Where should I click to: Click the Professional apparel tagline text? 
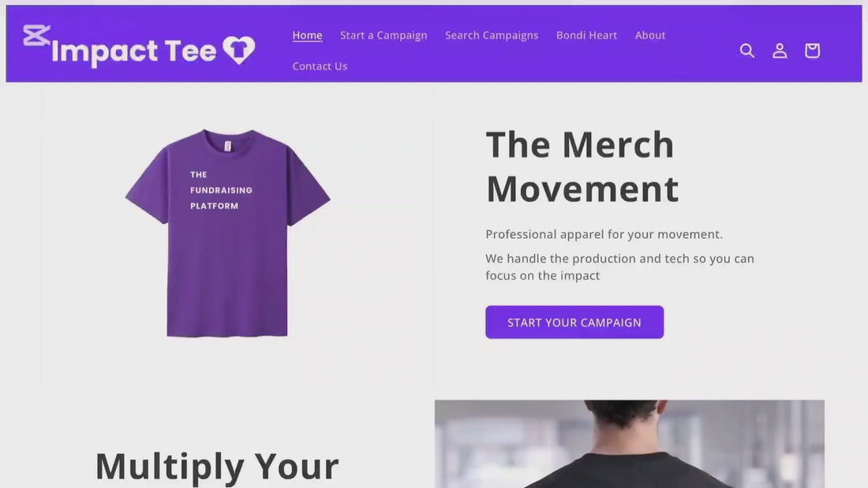point(604,234)
